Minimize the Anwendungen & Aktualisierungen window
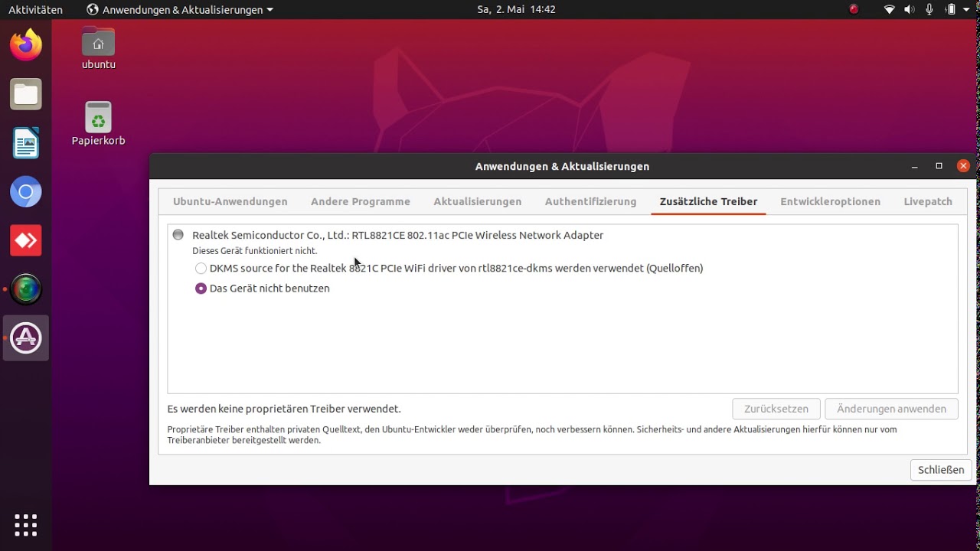Image resolution: width=980 pixels, height=551 pixels. click(x=914, y=166)
